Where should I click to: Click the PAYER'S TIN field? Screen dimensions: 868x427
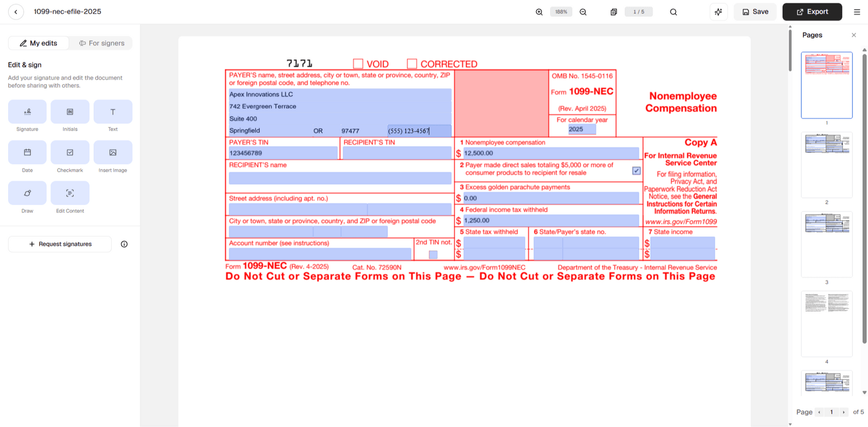(x=283, y=153)
